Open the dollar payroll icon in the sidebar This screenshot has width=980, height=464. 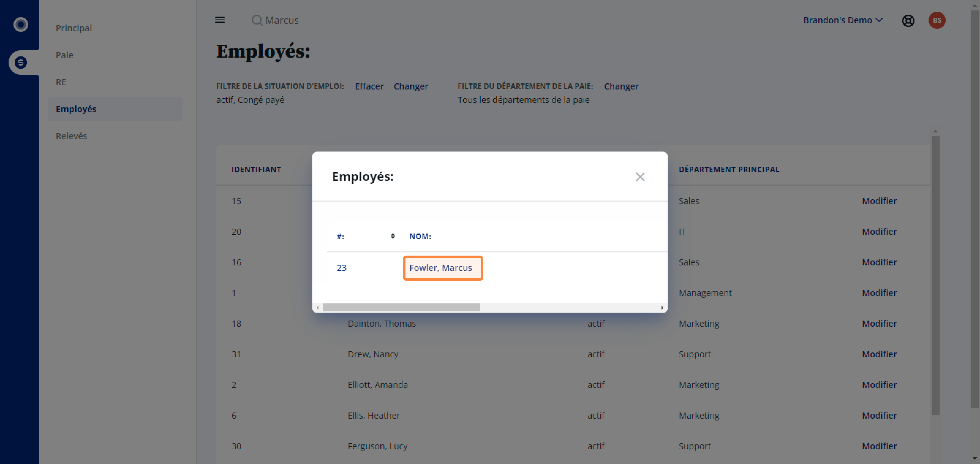21,62
